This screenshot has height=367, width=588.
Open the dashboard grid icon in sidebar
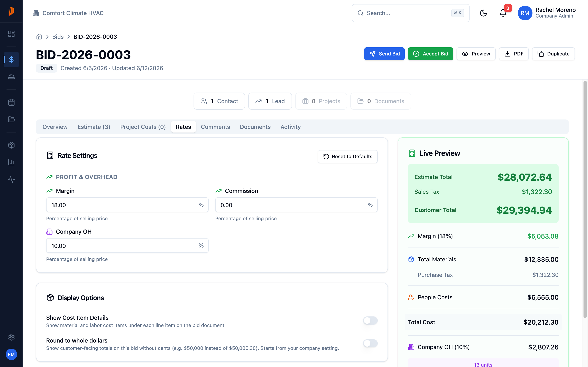(11, 34)
